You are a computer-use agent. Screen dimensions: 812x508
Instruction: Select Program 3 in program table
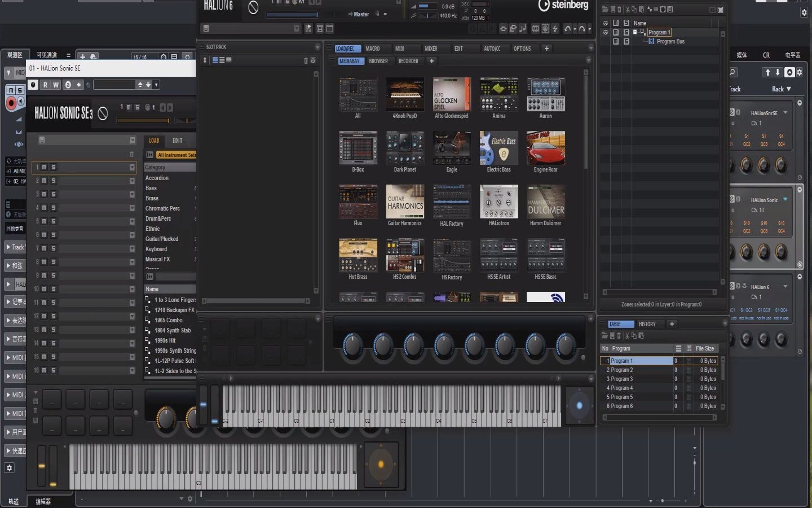point(658,379)
